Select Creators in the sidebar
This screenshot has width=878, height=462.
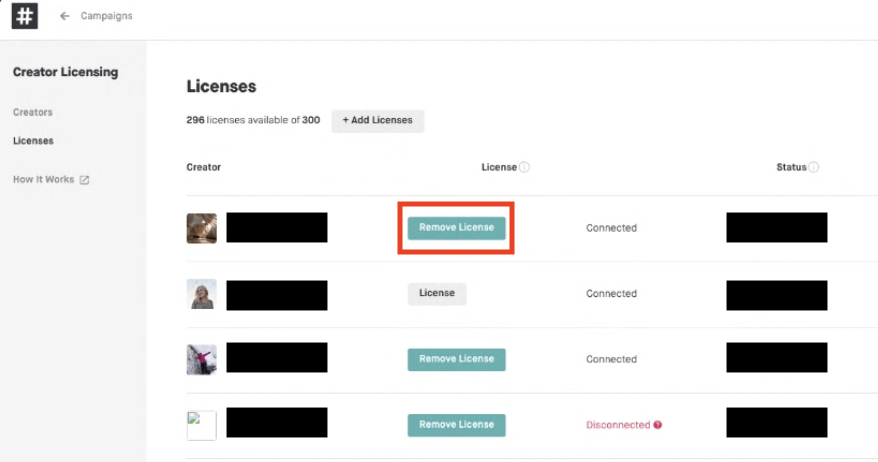pyautogui.click(x=33, y=112)
